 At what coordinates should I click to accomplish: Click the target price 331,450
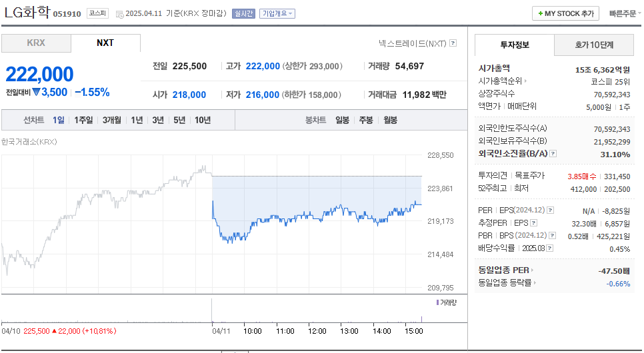coord(617,176)
